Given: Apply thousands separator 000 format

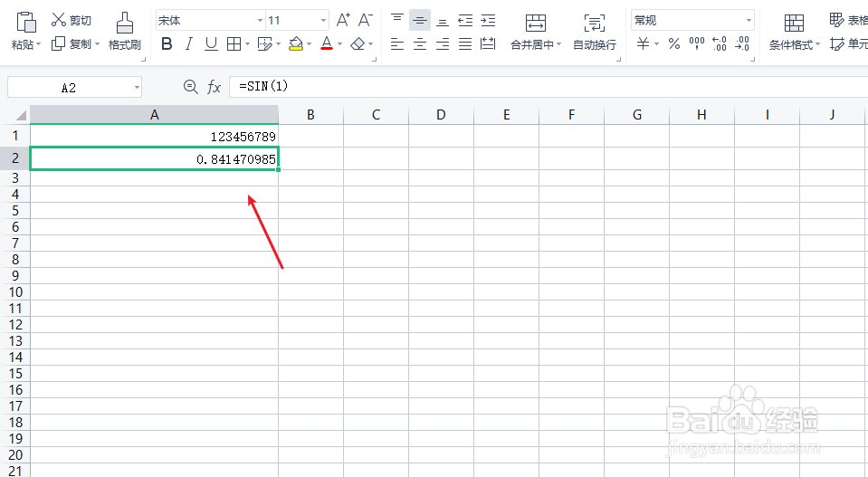Looking at the screenshot, I should pos(696,43).
